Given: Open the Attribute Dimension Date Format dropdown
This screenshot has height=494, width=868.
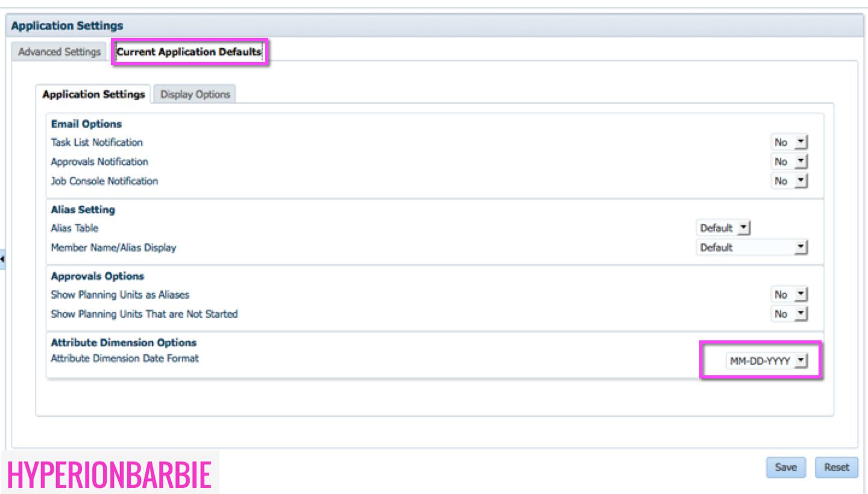Looking at the screenshot, I should [x=764, y=361].
